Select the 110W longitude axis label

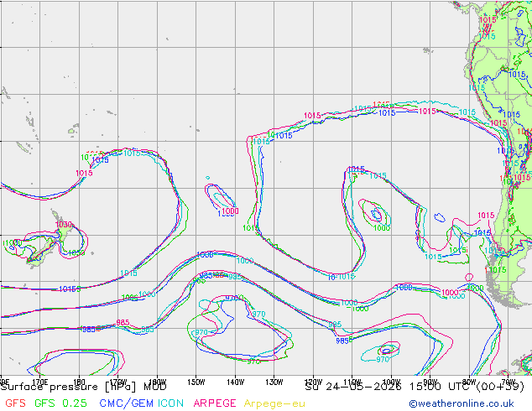point(352,382)
